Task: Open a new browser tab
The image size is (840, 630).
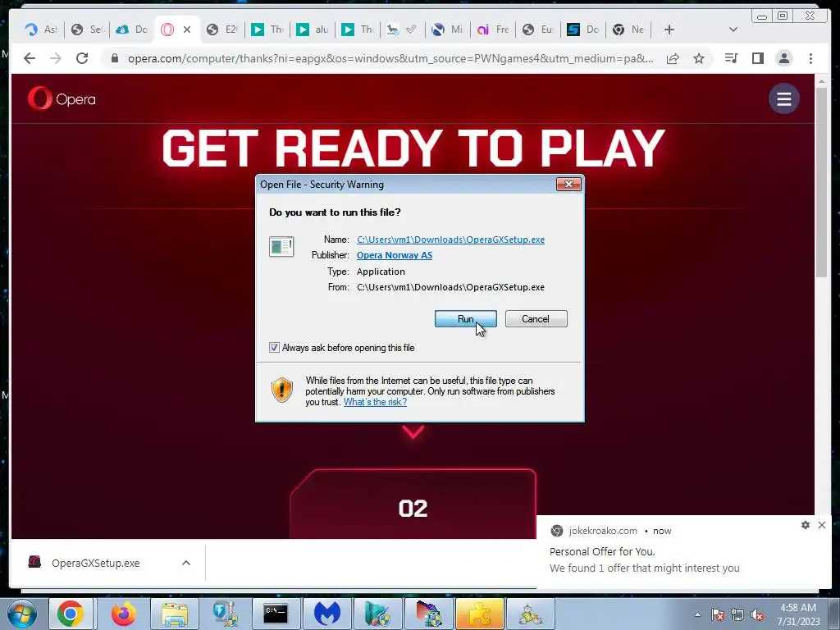Action: (669, 30)
